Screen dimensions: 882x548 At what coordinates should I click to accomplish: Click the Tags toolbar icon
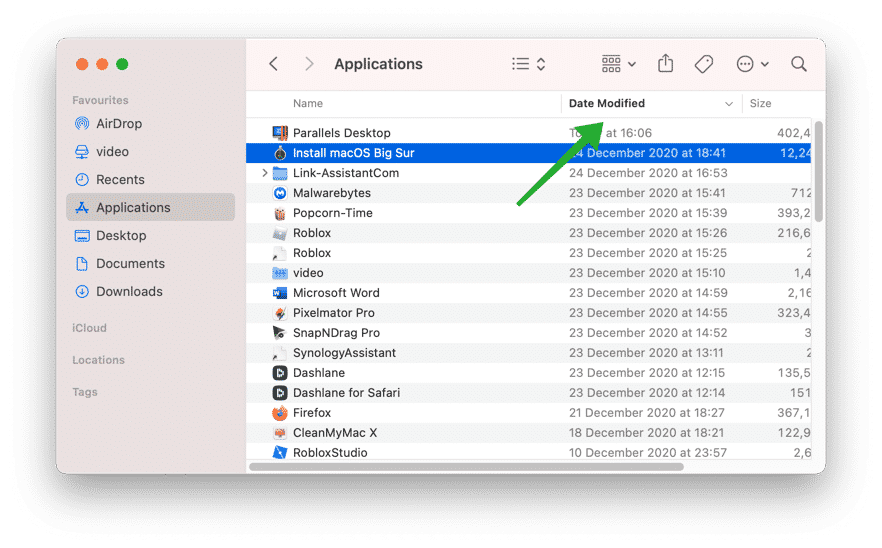(x=704, y=64)
